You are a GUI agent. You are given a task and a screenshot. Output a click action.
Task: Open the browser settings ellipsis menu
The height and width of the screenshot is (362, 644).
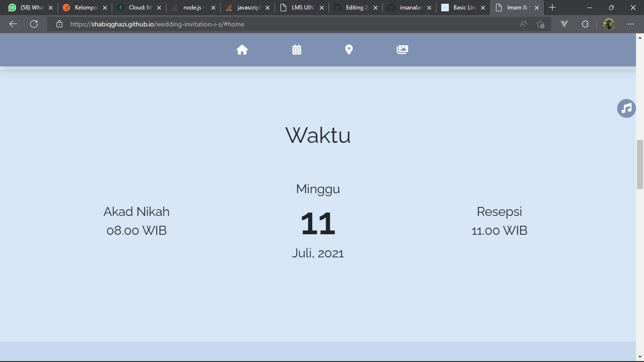[630, 24]
